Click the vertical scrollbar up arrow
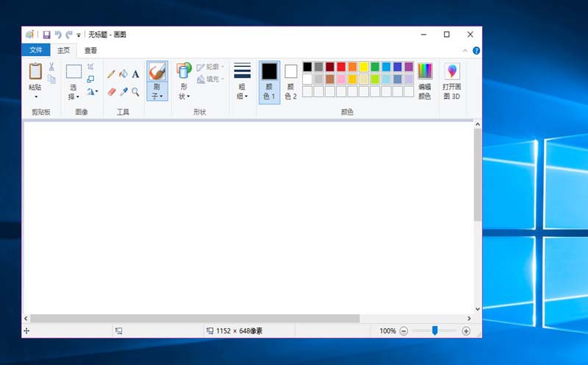The image size is (588, 365). tap(477, 124)
